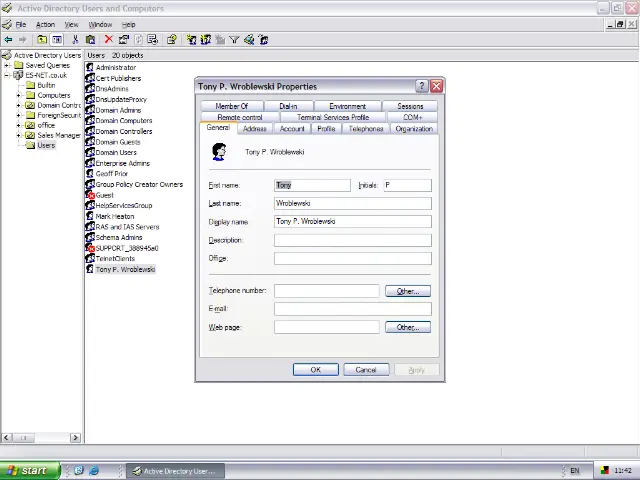Viewport: 640px width, 480px height.
Task: Click the Forward arrow toolbar icon
Action: tap(22, 40)
